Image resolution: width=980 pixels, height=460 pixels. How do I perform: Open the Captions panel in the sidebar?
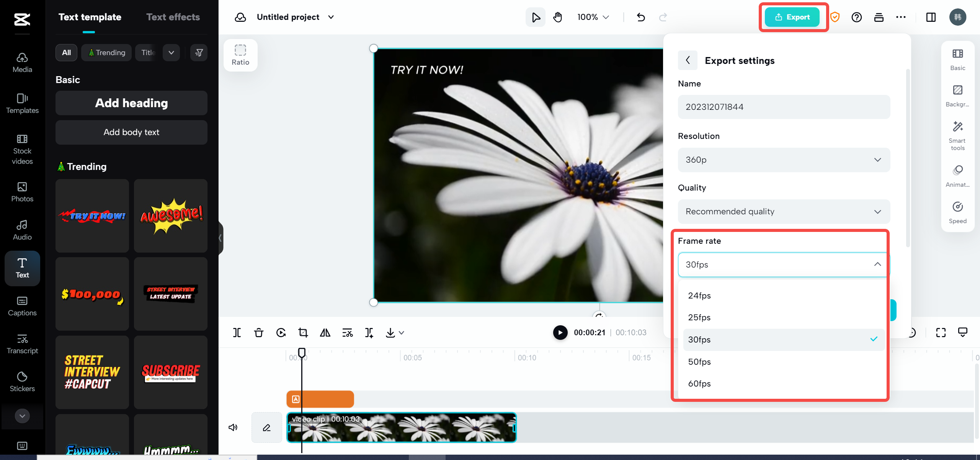click(22, 306)
